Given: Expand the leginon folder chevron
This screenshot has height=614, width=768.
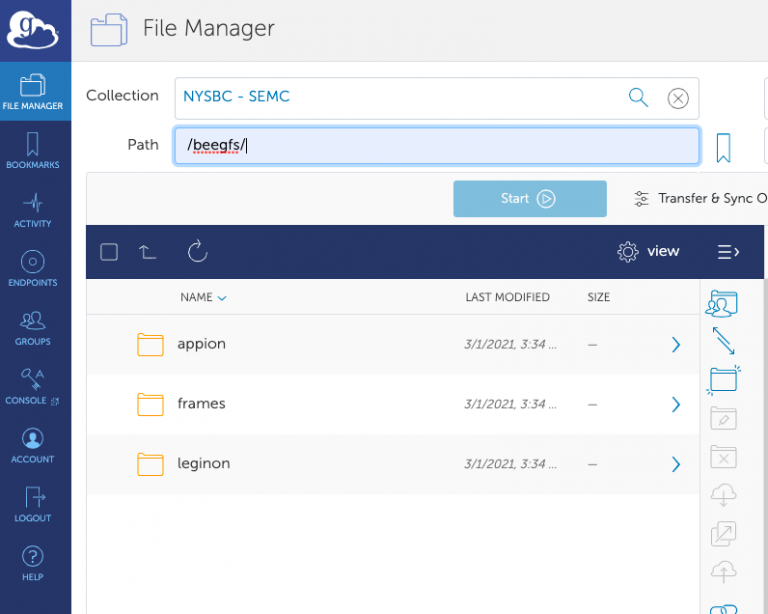Looking at the screenshot, I should [x=676, y=464].
